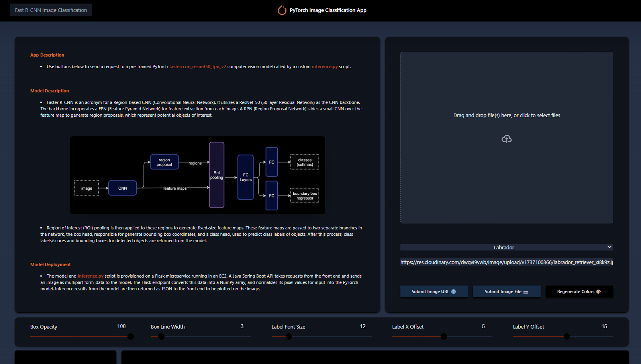Click the Box Opacity value 100
This screenshot has height=364, width=641.
pyautogui.click(x=122, y=326)
